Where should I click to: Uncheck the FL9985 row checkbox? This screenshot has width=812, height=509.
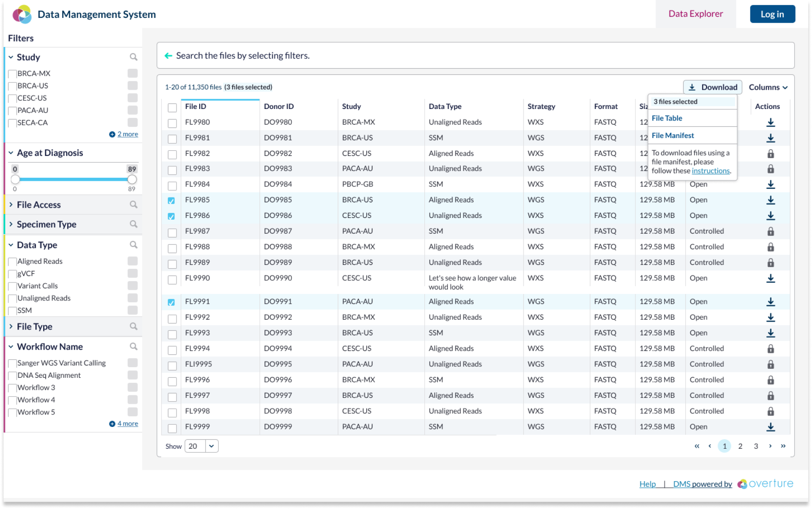[x=171, y=200]
